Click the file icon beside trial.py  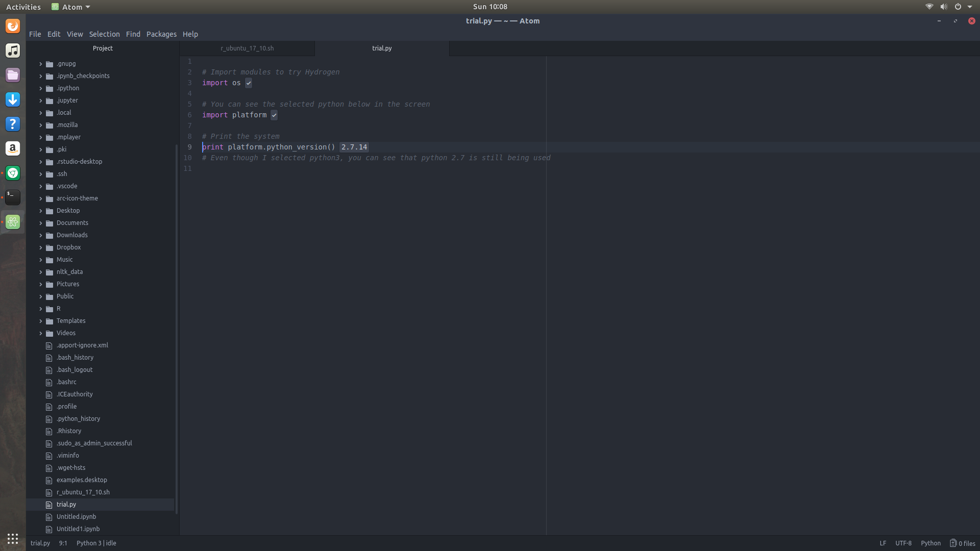pyautogui.click(x=49, y=505)
